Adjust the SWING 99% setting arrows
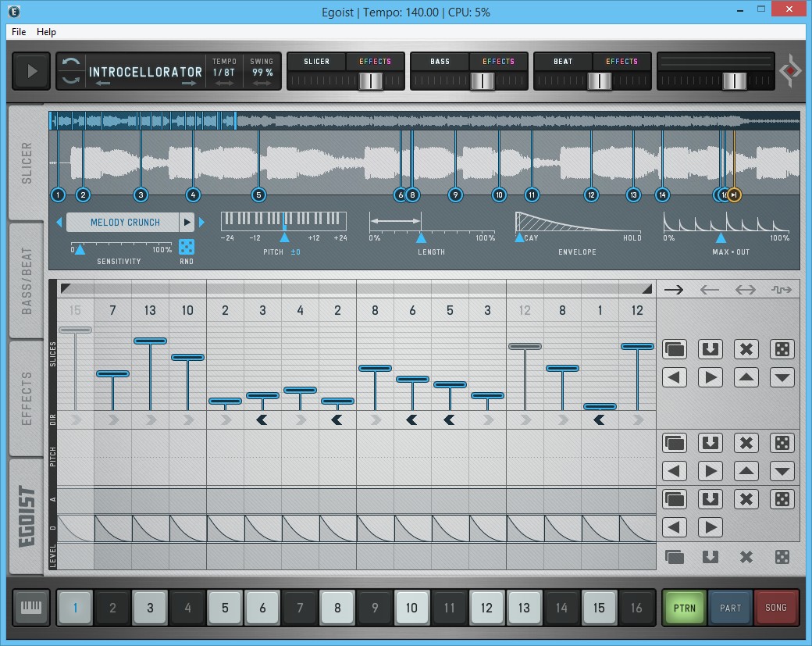The image size is (812, 646). tap(262, 84)
